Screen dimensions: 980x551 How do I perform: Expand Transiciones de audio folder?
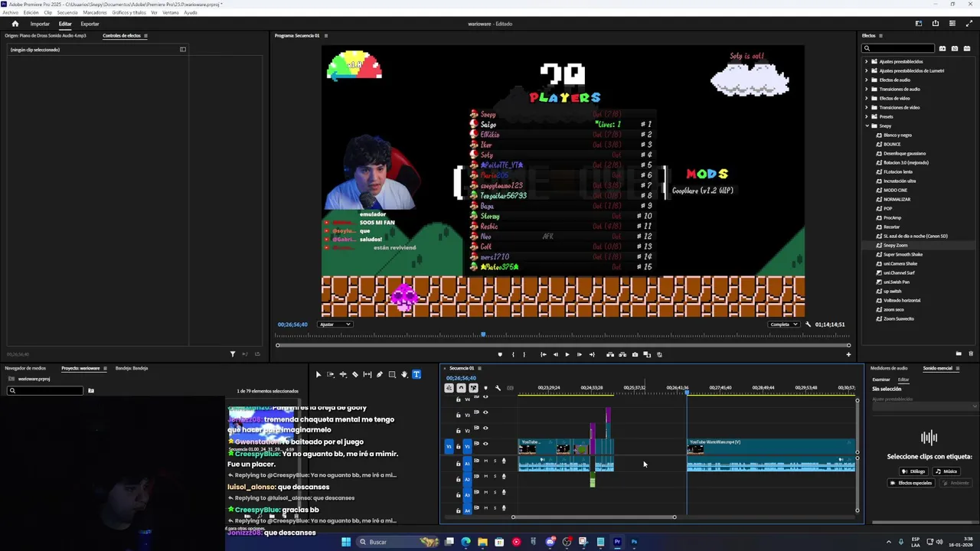(x=867, y=89)
